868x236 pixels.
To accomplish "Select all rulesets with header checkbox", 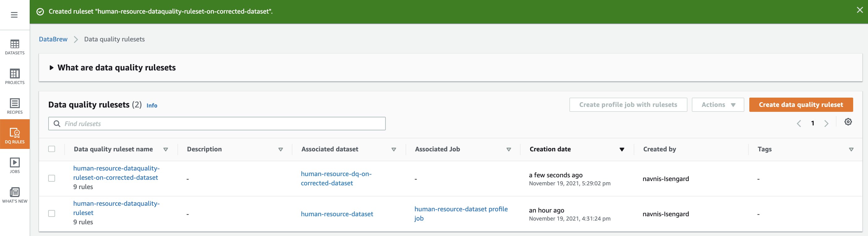I will click(x=52, y=149).
